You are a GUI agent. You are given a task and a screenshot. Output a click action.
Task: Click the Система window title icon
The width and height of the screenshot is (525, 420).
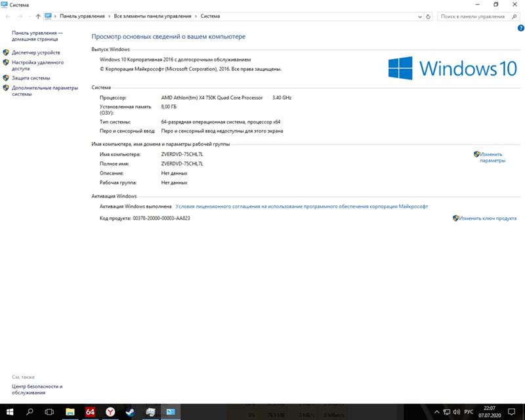coord(5,5)
